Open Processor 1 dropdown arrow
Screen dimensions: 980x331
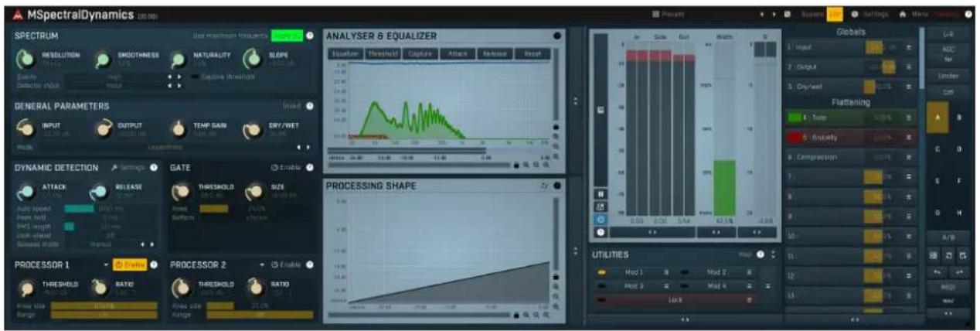(106, 264)
